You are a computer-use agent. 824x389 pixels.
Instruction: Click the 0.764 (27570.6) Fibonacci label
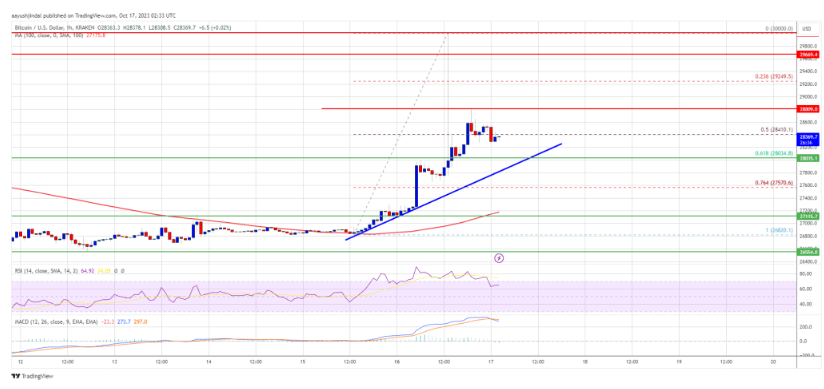(x=774, y=182)
